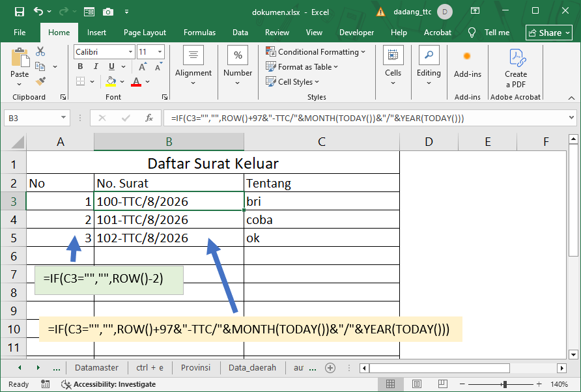The width and height of the screenshot is (581, 392).
Task: Click the Save icon in quick access toolbar
Action: click(x=20, y=12)
